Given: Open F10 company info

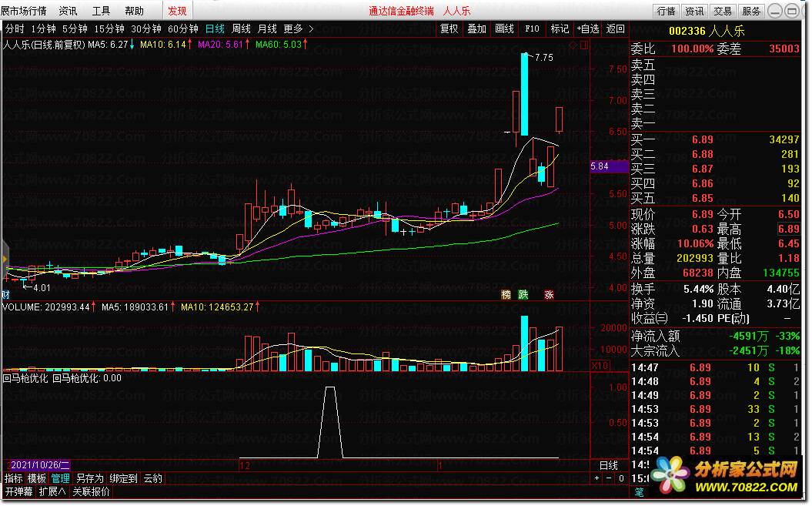Looking at the screenshot, I should 532,29.
